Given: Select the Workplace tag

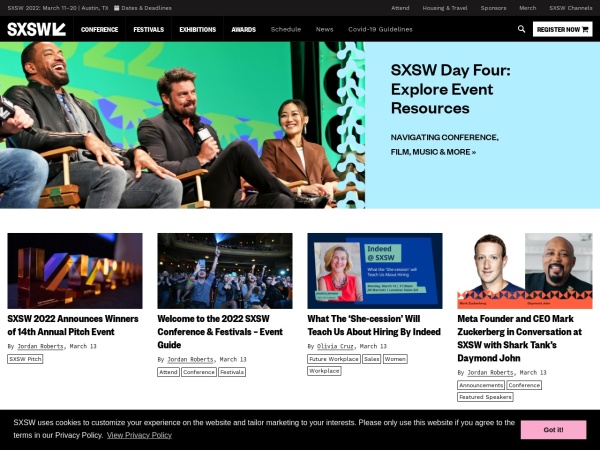Looking at the screenshot, I should coord(324,371).
